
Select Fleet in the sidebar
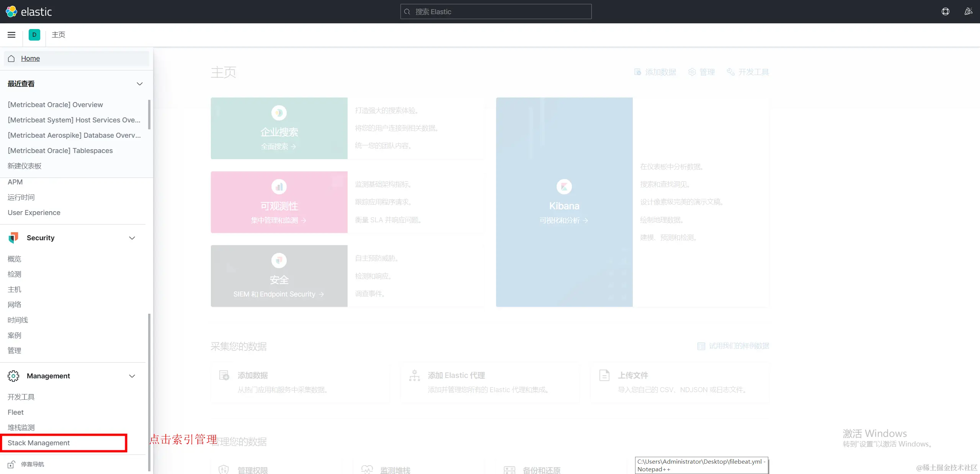[16, 412]
